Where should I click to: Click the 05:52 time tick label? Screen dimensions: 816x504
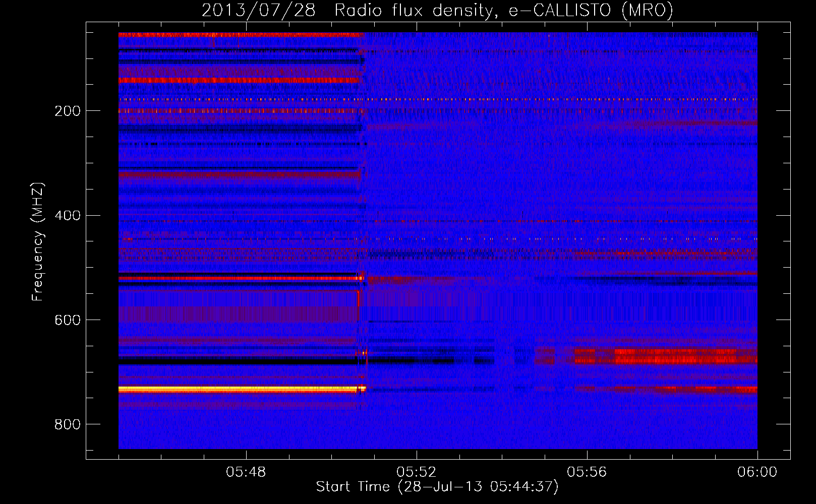[416, 472]
